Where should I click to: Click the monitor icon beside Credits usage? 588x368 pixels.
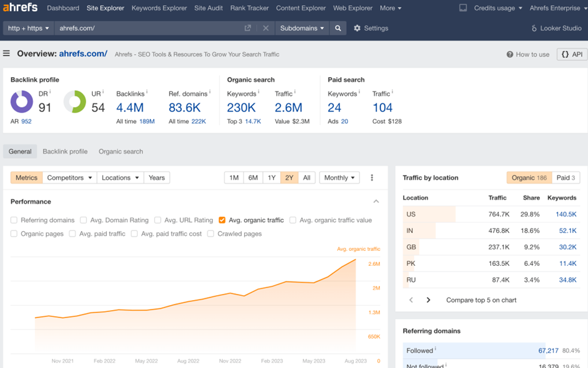tap(463, 8)
